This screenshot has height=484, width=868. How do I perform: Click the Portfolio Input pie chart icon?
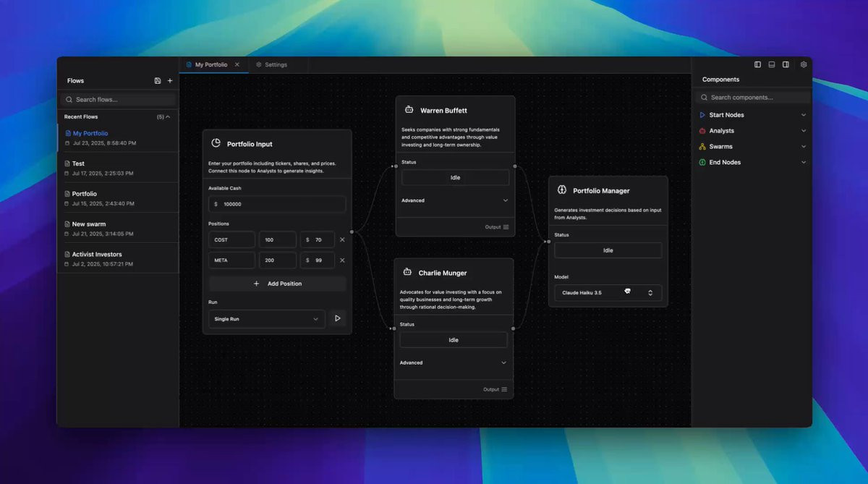point(216,143)
